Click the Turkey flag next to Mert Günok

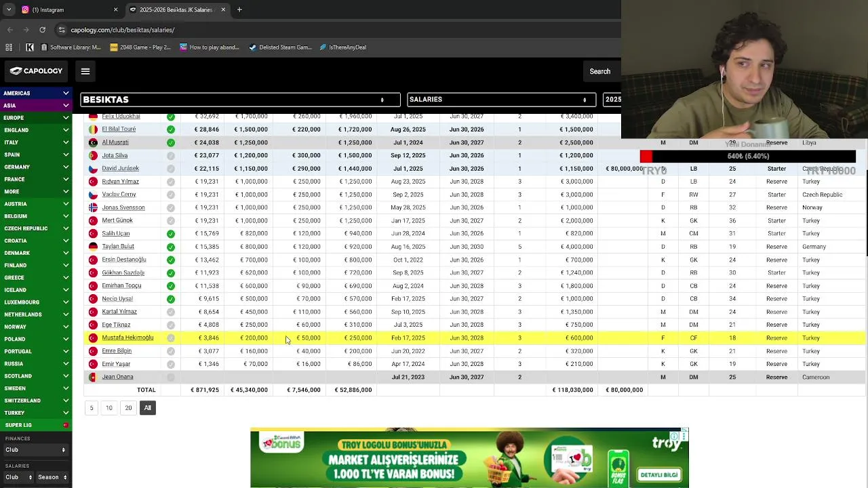click(x=93, y=220)
